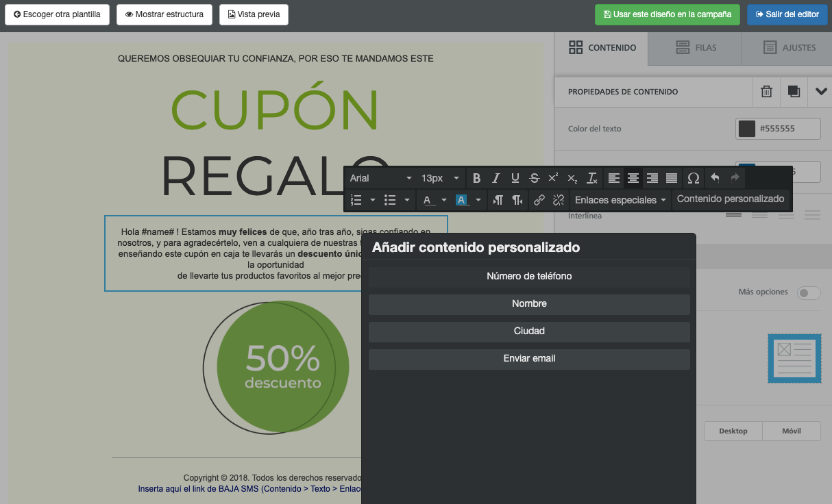Expand the Enlaces especiales dropdown
The width and height of the screenshot is (832, 504).
click(x=620, y=200)
